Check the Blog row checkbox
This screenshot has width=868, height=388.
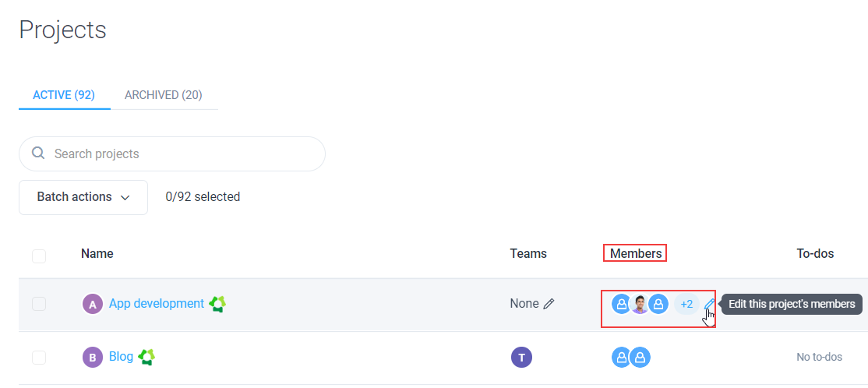point(39,358)
